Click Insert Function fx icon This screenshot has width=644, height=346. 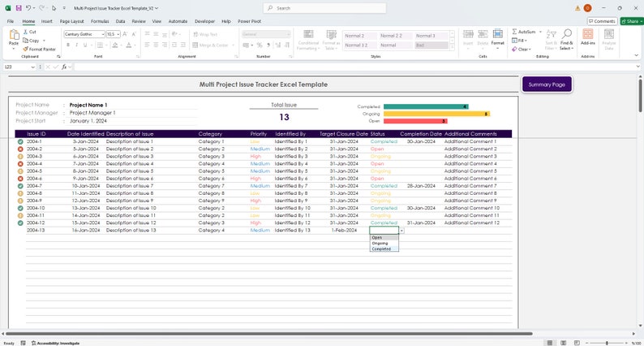coord(64,67)
